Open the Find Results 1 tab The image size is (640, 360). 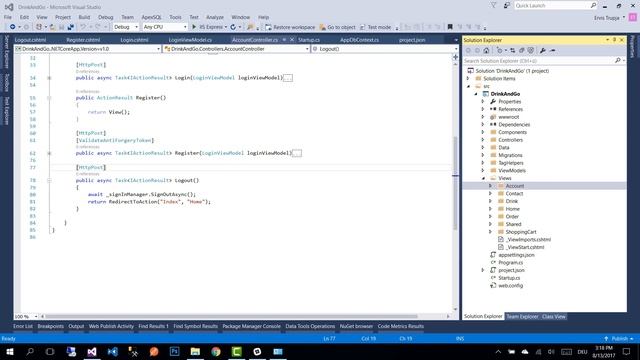pyautogui.click(x=153, y=326)
